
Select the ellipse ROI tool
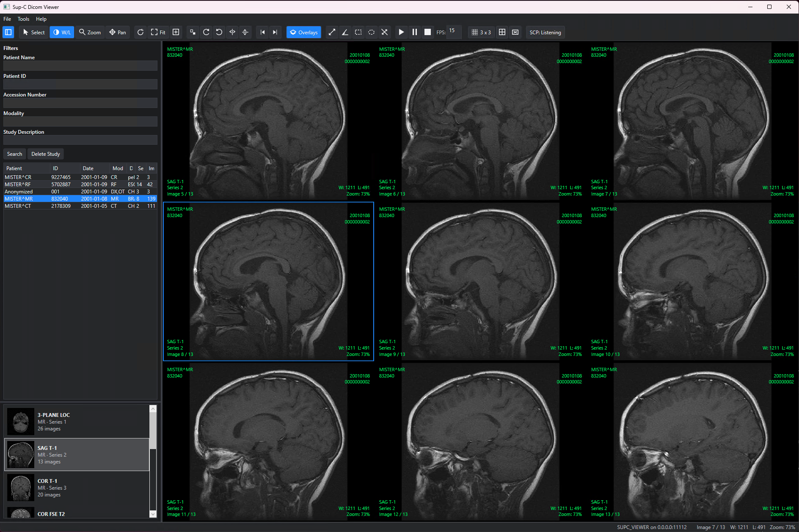point(372,32)
